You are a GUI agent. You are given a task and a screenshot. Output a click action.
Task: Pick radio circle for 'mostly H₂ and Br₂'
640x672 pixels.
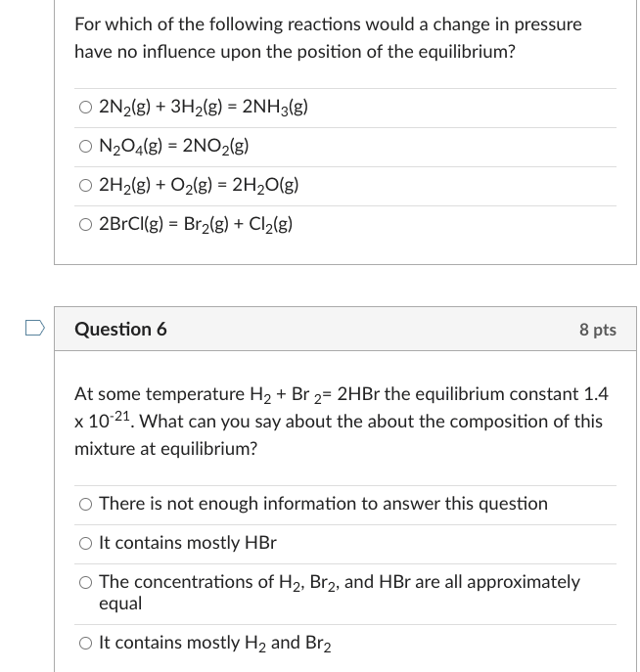85,644
